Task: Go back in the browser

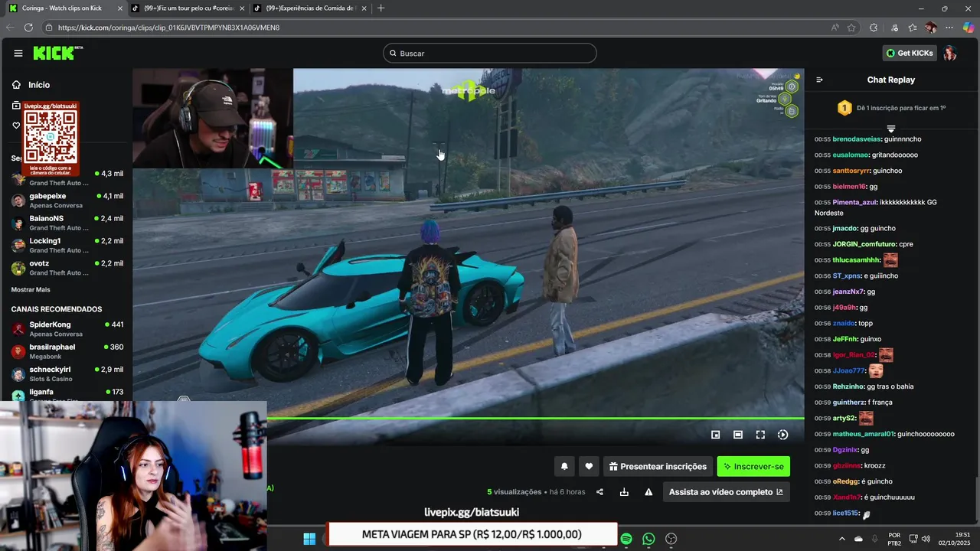Action: (x=9, y=28)
